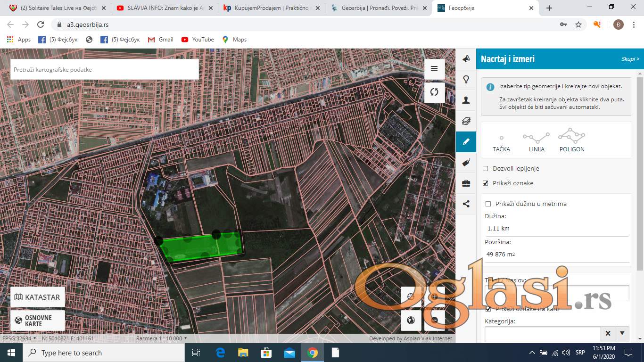Open the layers panel in sidebar
The width and height of the screenshot is (644, 362).
click(x=466, y=121)
